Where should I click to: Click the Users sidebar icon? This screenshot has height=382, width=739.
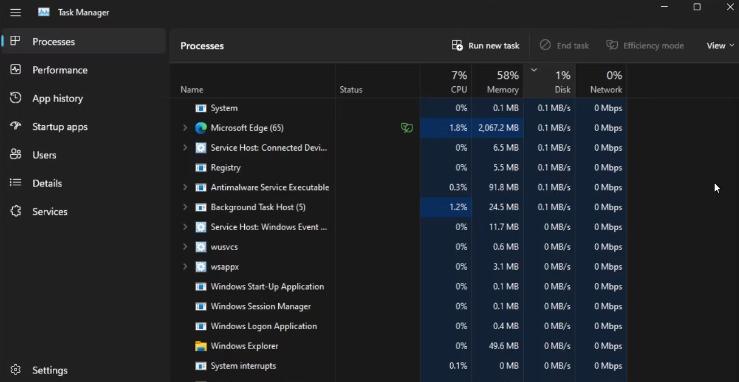[x=15, y=154]
